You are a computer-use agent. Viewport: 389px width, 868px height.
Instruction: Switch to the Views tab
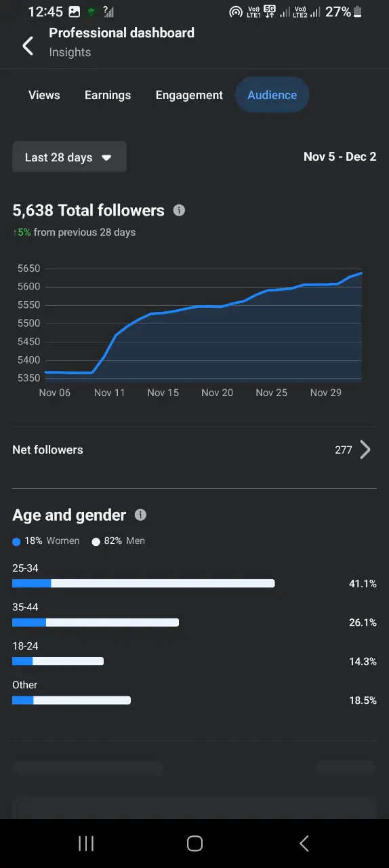pos(44,95)
